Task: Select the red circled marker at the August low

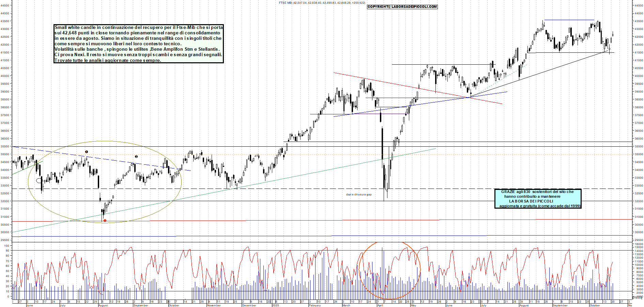Action: pos(105,221)
